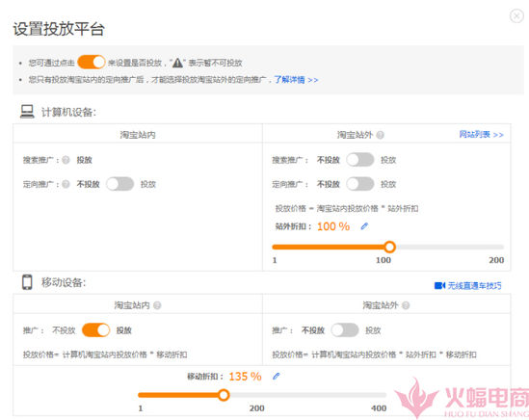Toggle computer 淘宝站外 定向推广 switch
Screen dimensions: 529x420
[x=360, y=184]
